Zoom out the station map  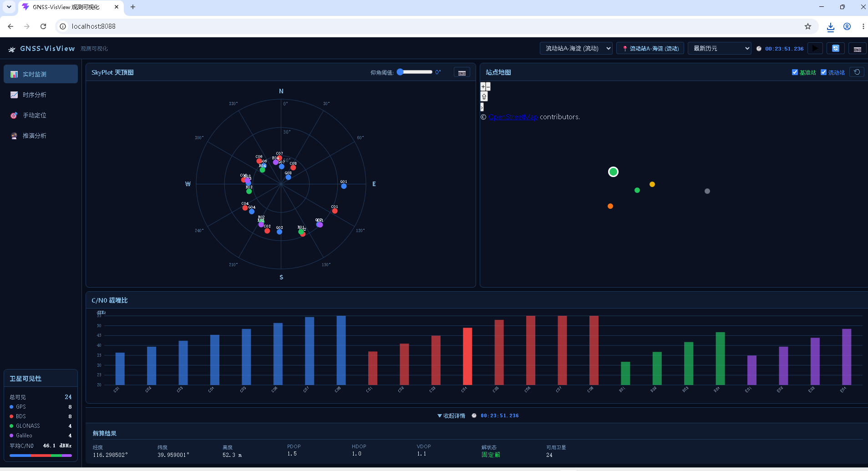point(488,86)
